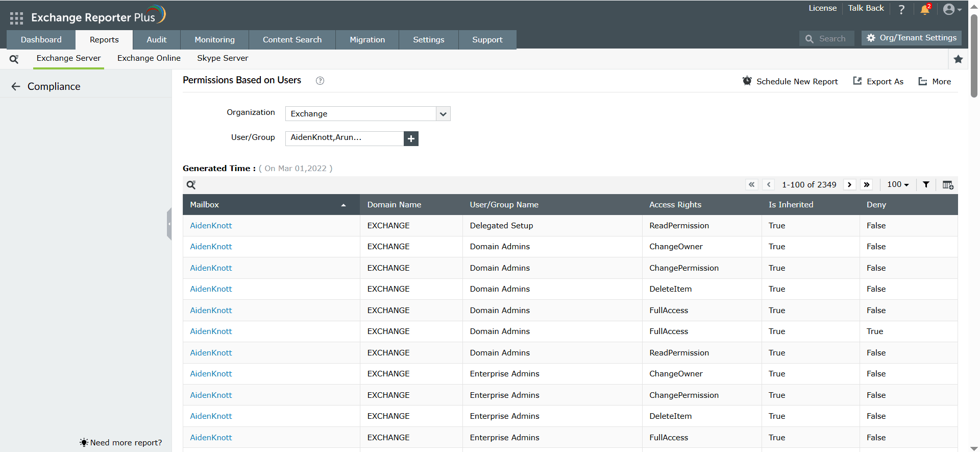Change the 100 rows per page dropdown
The height and width of the screenshot is (452, 980).
click(x=898, y=185)
